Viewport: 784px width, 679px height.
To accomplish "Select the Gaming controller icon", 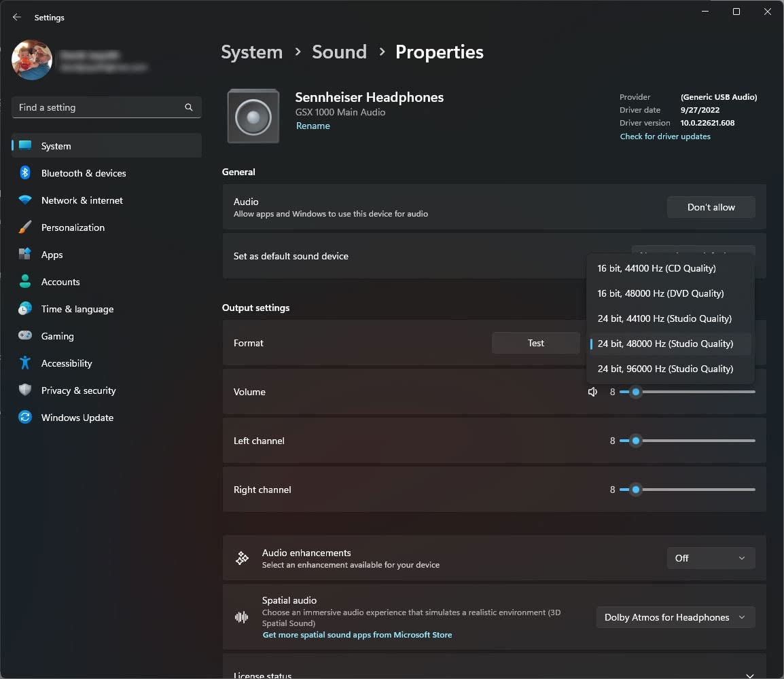I will 25,336.
